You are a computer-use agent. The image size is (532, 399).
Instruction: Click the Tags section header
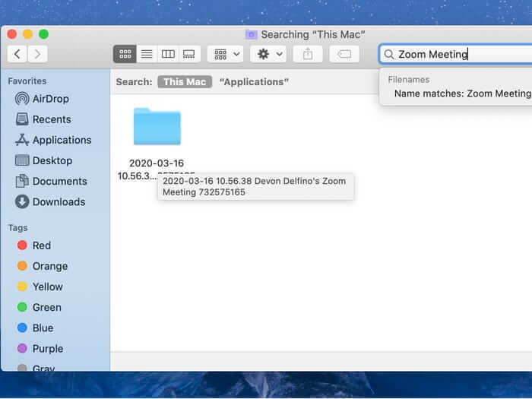(17, 228)
